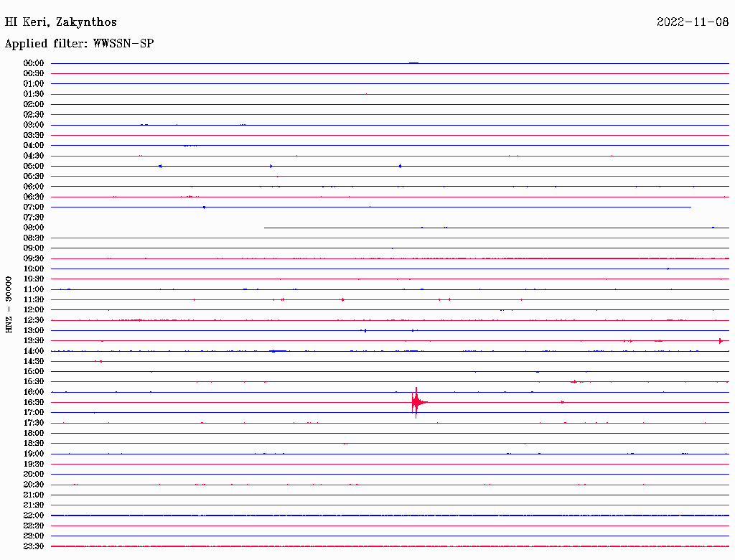Click the 20:00 time label

(34, 474)
